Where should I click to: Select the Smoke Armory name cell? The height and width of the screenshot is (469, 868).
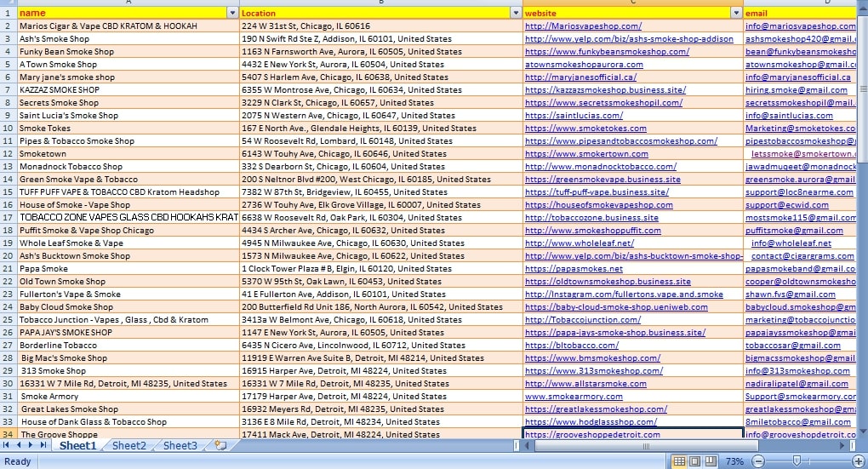pos(49,397)
